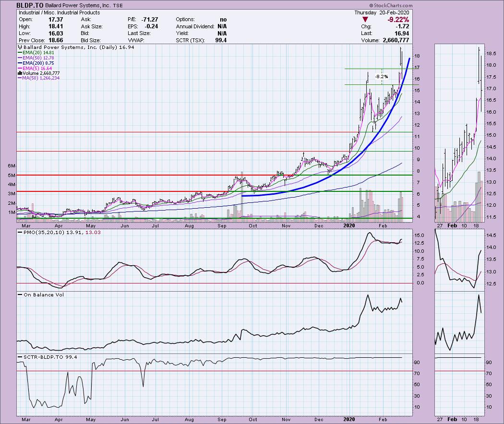The width and height of the screenshot is (504, 424).
Task: Click the SCTR (TSX) value 99.4
Action: pos(221,40)
